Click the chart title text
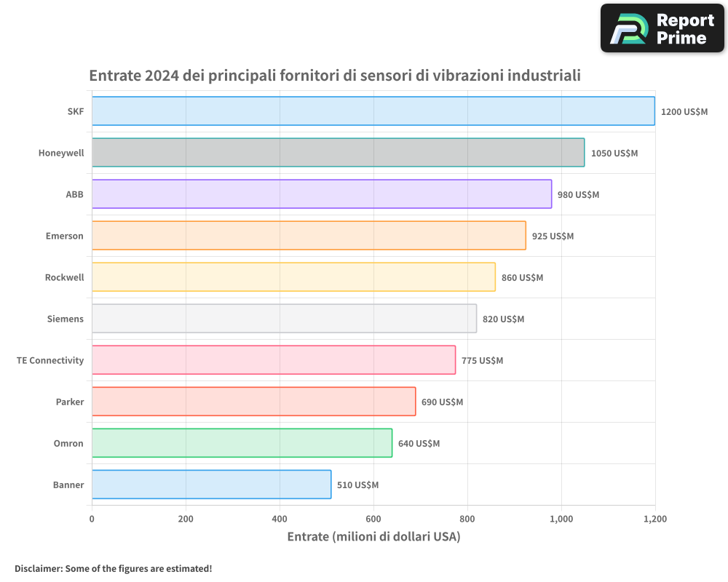 point(334,76)
